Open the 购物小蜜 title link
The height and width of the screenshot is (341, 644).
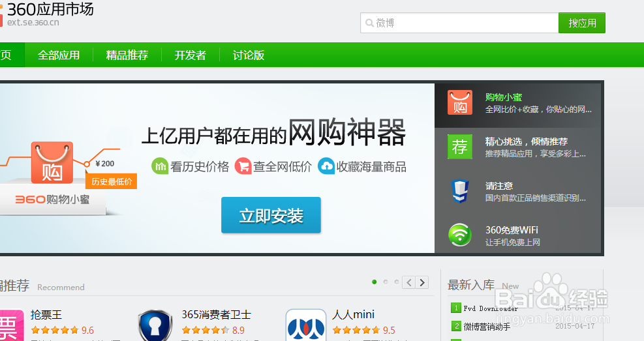coord(504,97)
